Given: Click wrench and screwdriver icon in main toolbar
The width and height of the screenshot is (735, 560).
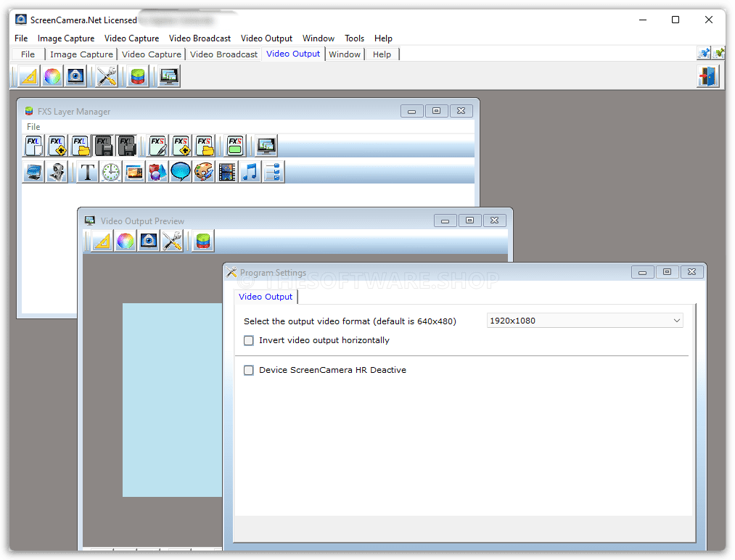Looking at the screenshot, I should coord(107,76).
